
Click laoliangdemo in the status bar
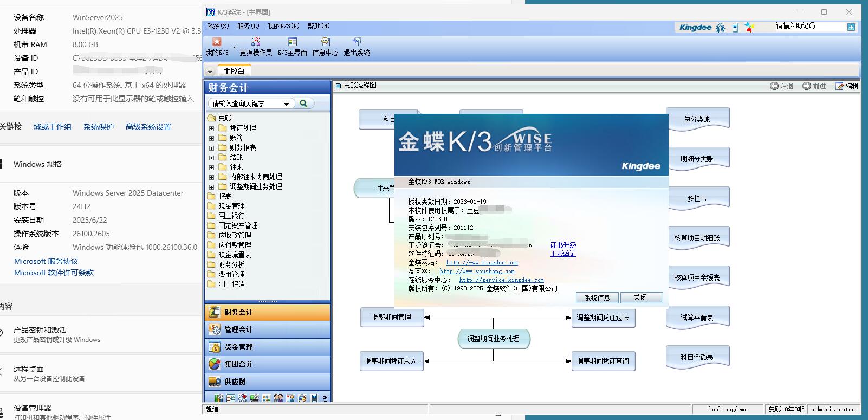click(x=728, y=409)
